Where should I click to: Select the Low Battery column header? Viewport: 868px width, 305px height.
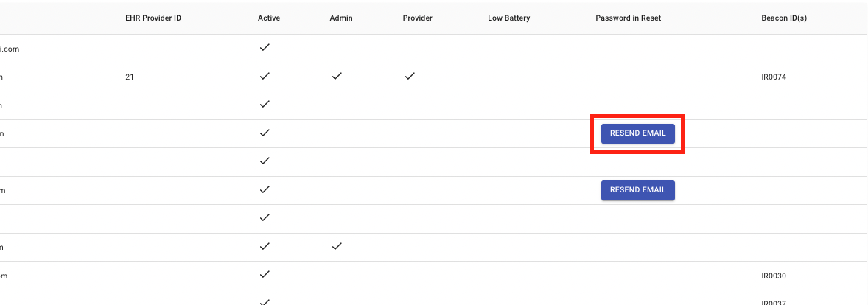pos(508,18)
